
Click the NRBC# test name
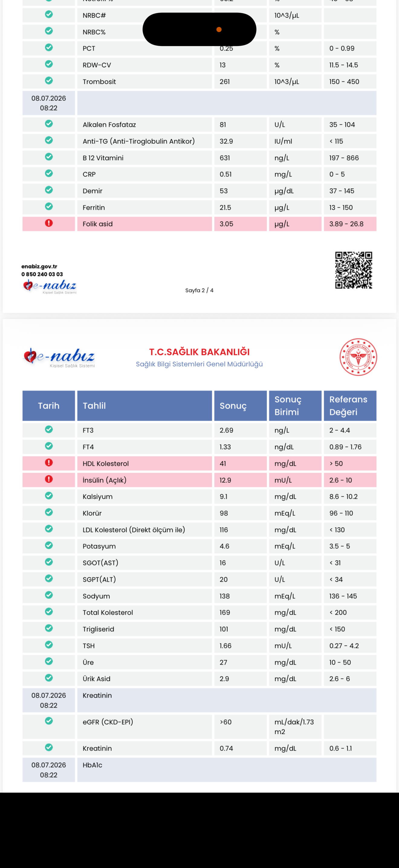pyautogui.click(x=94, y=15)
